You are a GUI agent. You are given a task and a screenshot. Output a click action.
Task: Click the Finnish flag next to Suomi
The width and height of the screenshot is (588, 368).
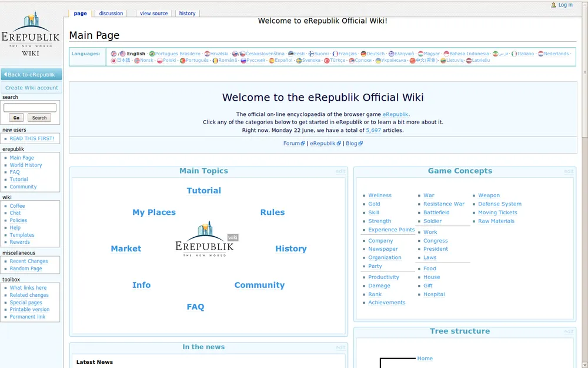311,54
